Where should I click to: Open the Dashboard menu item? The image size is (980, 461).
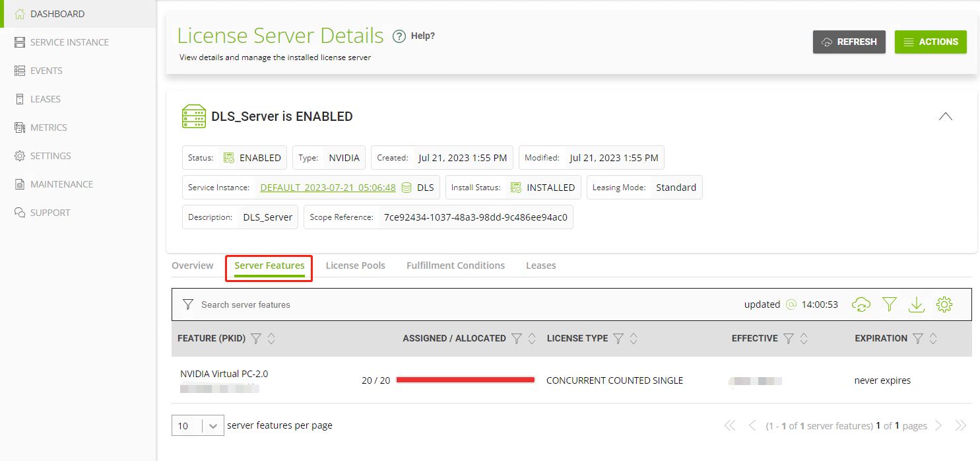point(78,14)
